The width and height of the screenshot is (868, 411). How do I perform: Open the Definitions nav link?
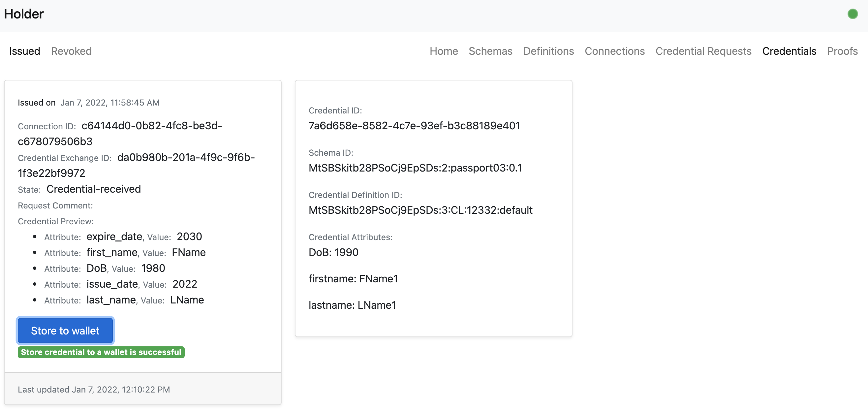[x=548, y=51]
